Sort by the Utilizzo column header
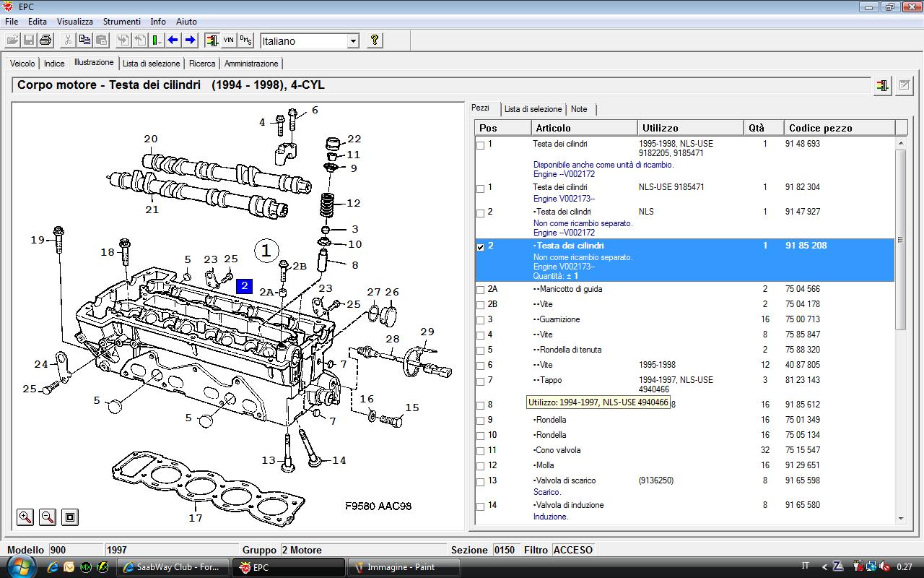The image size is (924, 578). [692, 128]
